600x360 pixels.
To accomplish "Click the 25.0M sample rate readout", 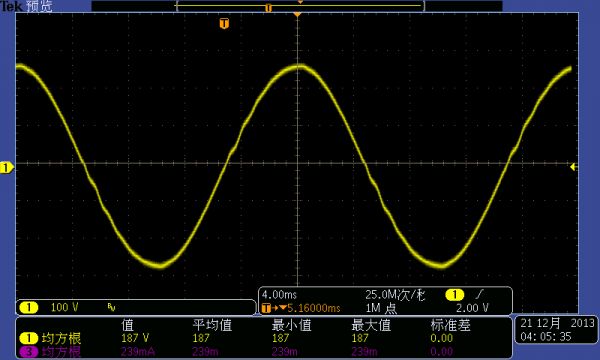I will pos(395,295).
